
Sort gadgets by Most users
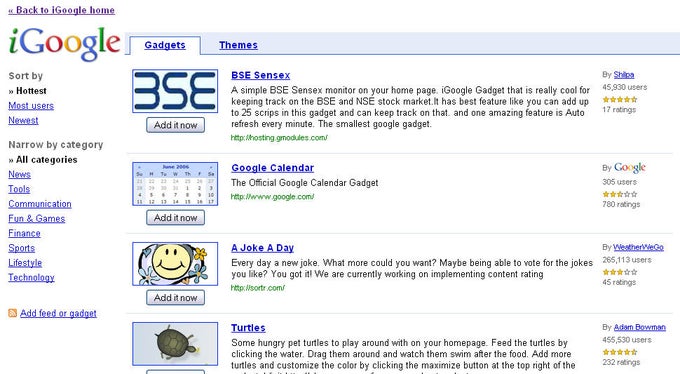(31, 105)
